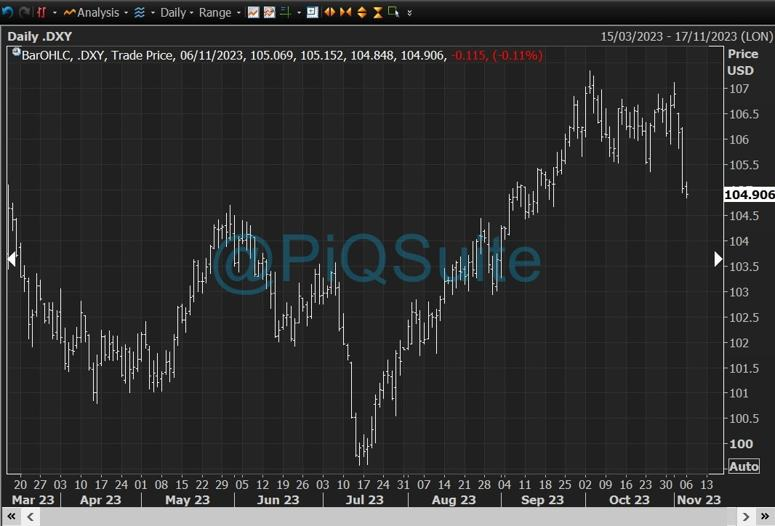This screenshot has width=775, height=526.
Task: Click the right white arrow on chart edge
Action: tap(718, 259)
